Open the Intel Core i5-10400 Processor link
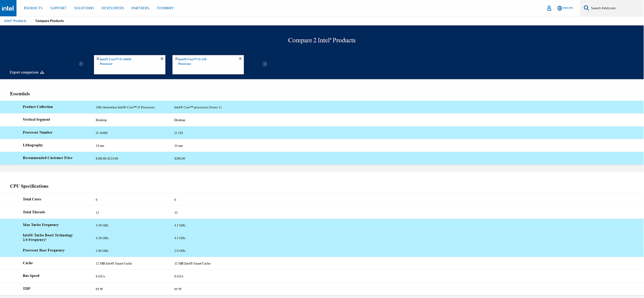 tap(115, 61)
